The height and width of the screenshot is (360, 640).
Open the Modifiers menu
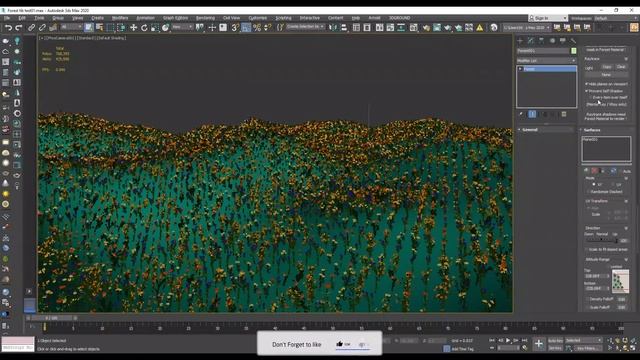pos(120,18)
